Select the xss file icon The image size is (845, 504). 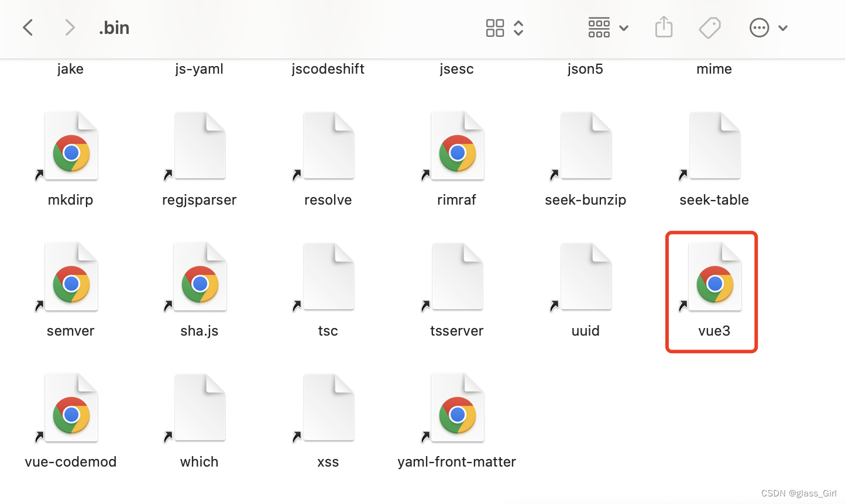(328, 408)
